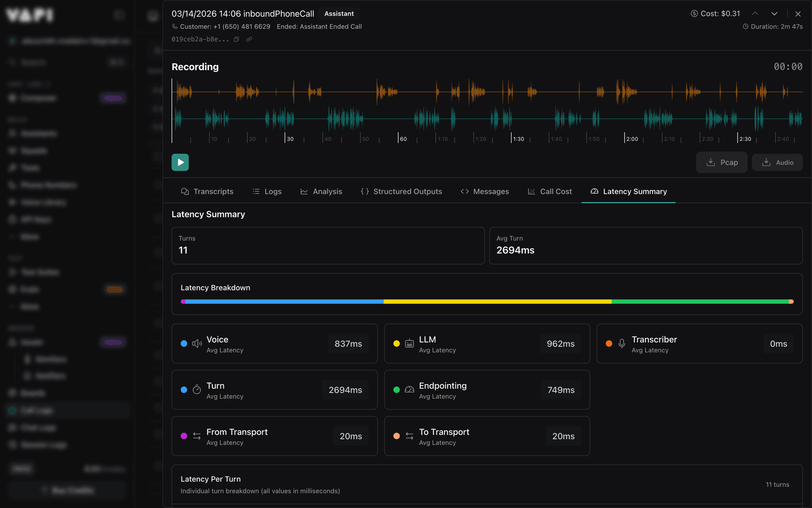This screenshot has width=812, height=508.
Task: Click the blue Voice segment of latency bar
Action: pyautogui.click(x=284, y=301)
